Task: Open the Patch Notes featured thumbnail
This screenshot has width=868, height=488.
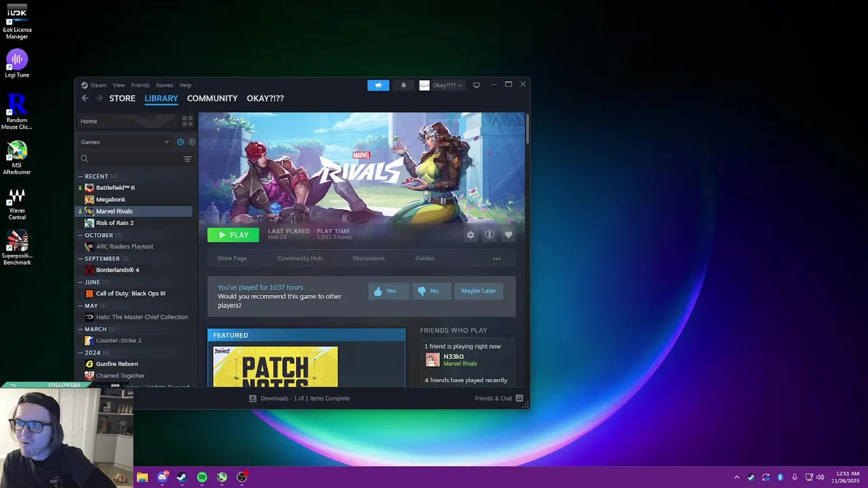Action: pyautogui.click(x=275, y=367)
